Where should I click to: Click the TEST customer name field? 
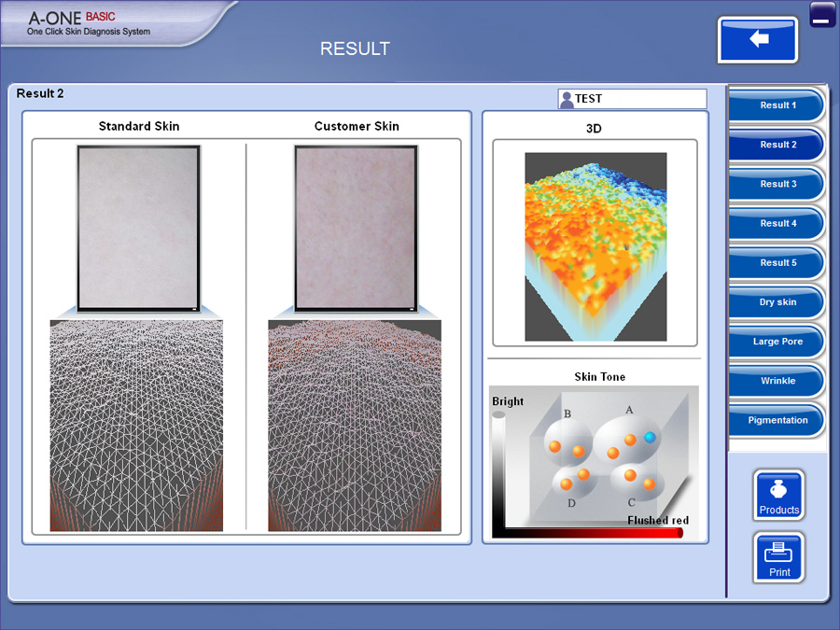coord(633,99)
